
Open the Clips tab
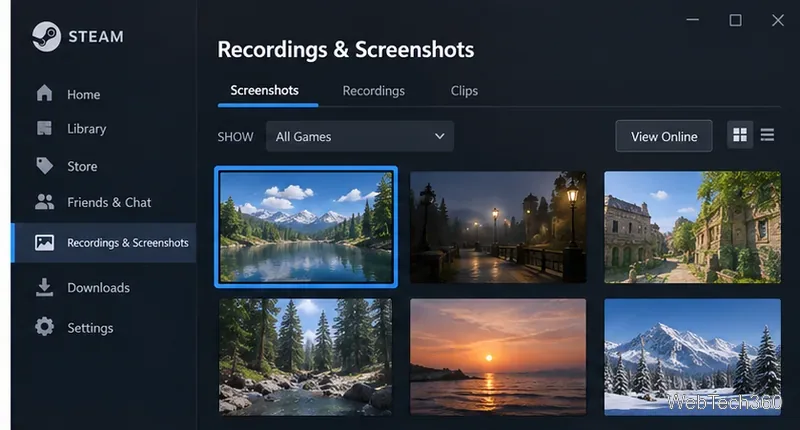pyautogui.click(x=464, y=91)
